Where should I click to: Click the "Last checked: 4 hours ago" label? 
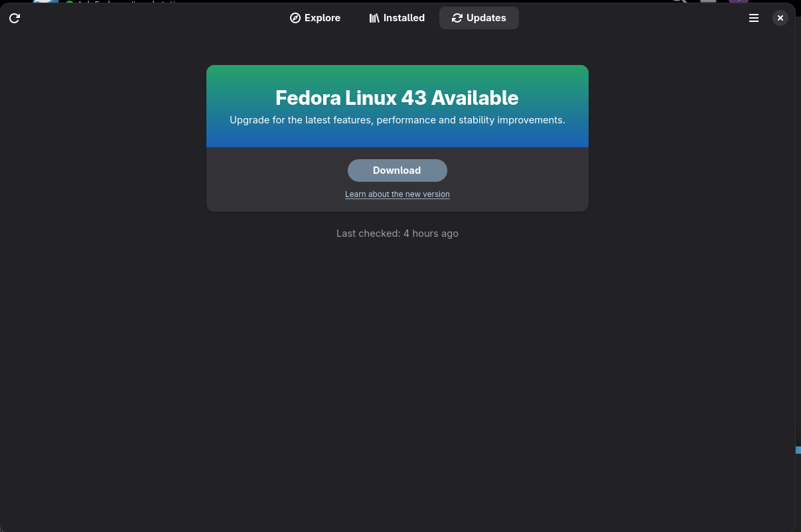(398, 233)
